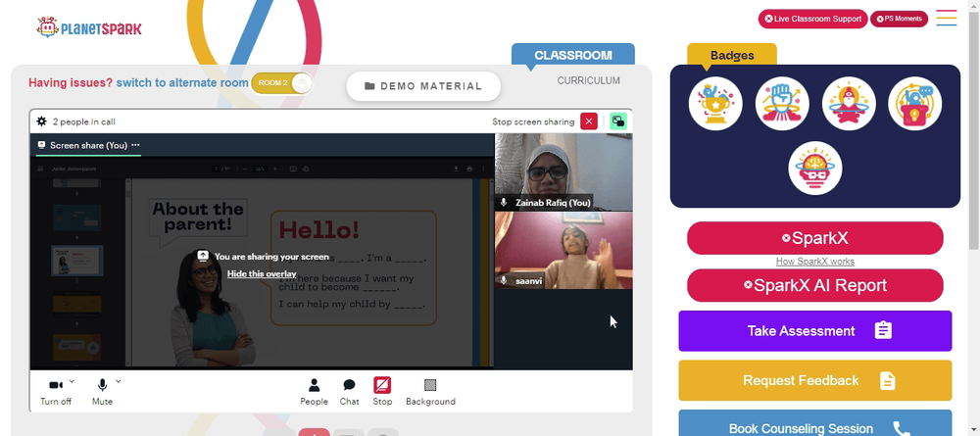Open the DEMO MATERIAL folder button
Image resolution: width=980 pixels, height=436 pixels.
pyautogui.click(x=423, y=86)
